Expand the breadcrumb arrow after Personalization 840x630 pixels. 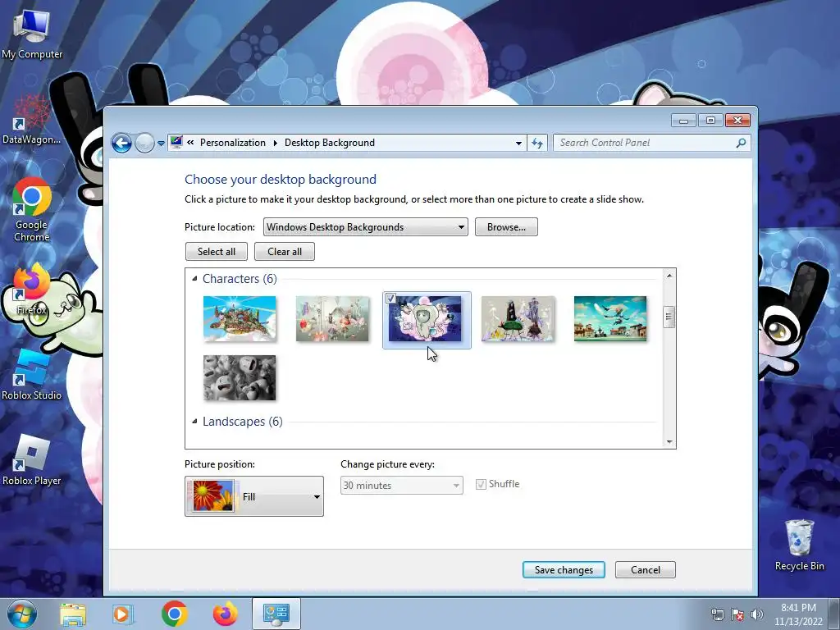276,143
